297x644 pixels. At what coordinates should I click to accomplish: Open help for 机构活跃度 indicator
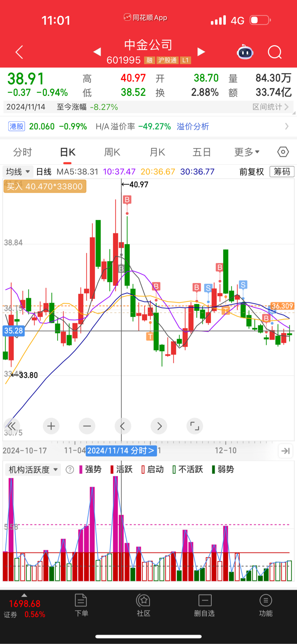[70, 470]
